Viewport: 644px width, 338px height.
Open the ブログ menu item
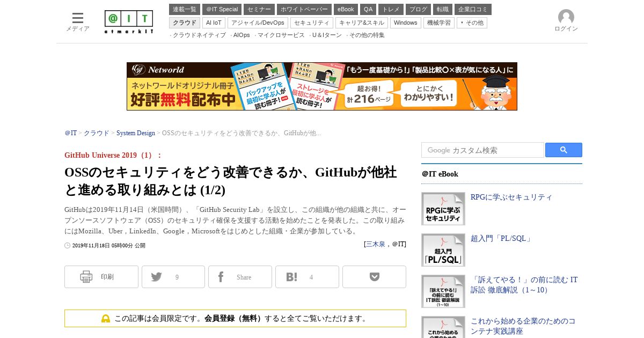[x=418, y=9]
